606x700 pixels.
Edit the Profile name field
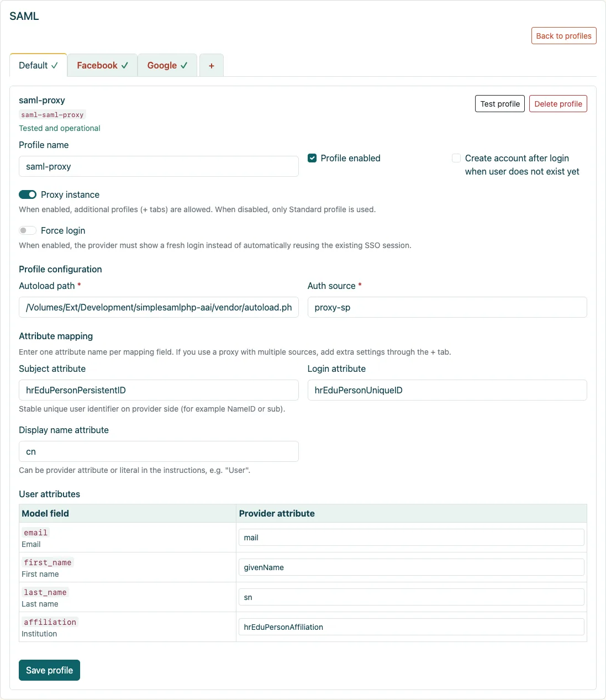tap(159, 166)
